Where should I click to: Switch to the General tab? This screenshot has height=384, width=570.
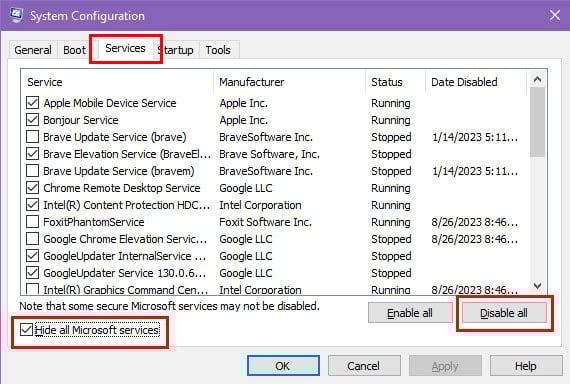(33, 50)
